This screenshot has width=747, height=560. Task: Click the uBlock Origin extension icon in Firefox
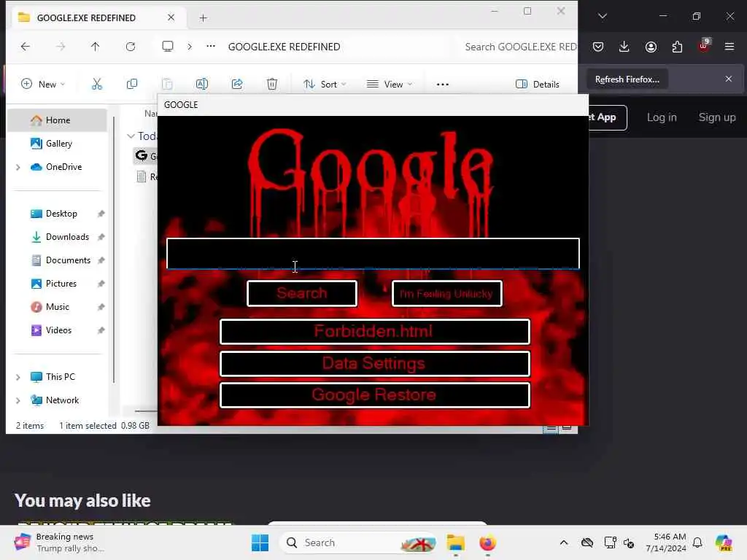[x=704, y=46]
